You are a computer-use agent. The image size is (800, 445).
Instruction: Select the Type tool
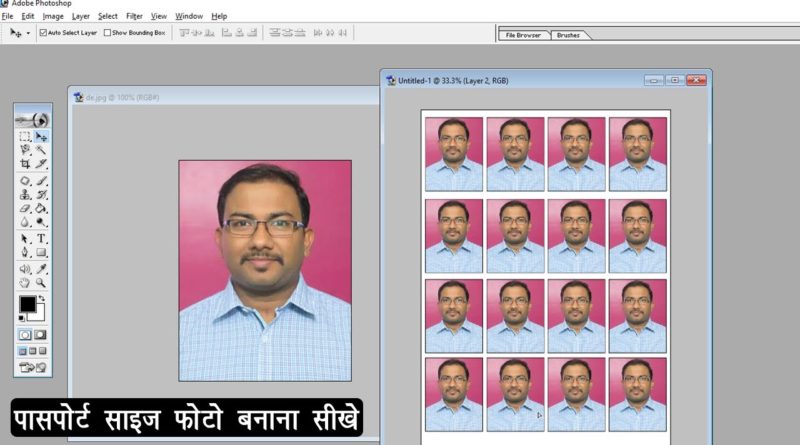pyautogui.click(x=41, y=239)
